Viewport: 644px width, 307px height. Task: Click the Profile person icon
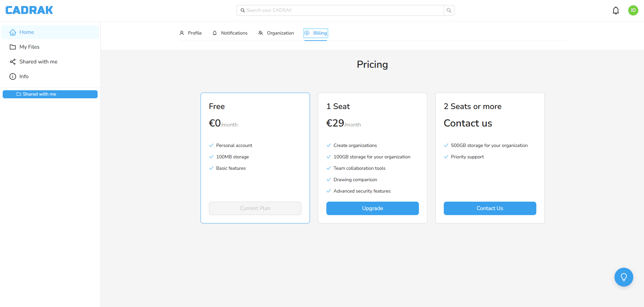(x=181, y=33)
